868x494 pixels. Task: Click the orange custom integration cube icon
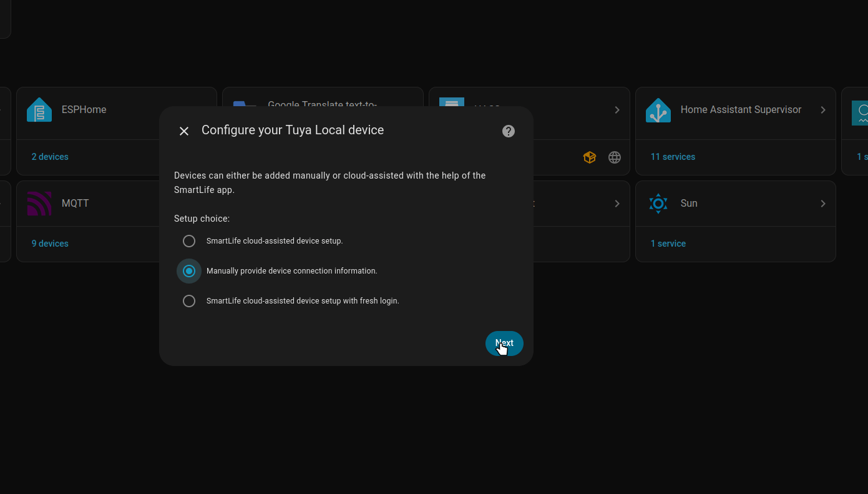[x=590, y=157]
